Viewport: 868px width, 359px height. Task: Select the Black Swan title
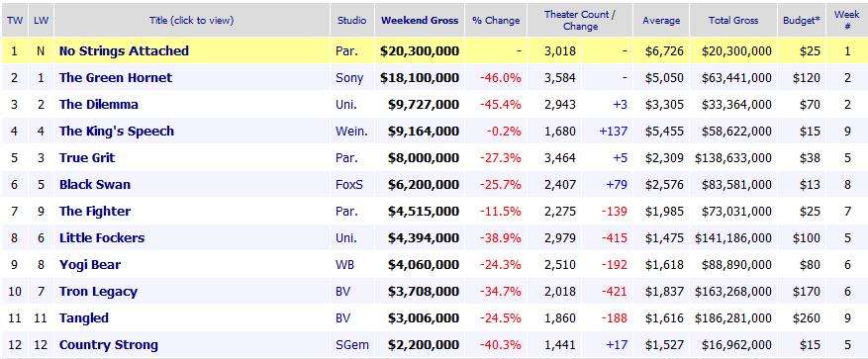click(95, 184)
